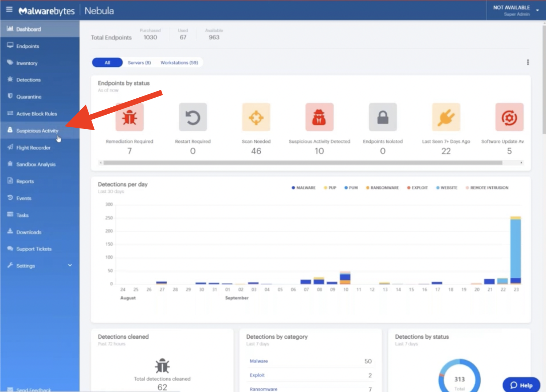Screen dimensions: 546x392
Task: Click the Flight Recorder plane icon
Action: pyautogui.click(x=10, y=147)
